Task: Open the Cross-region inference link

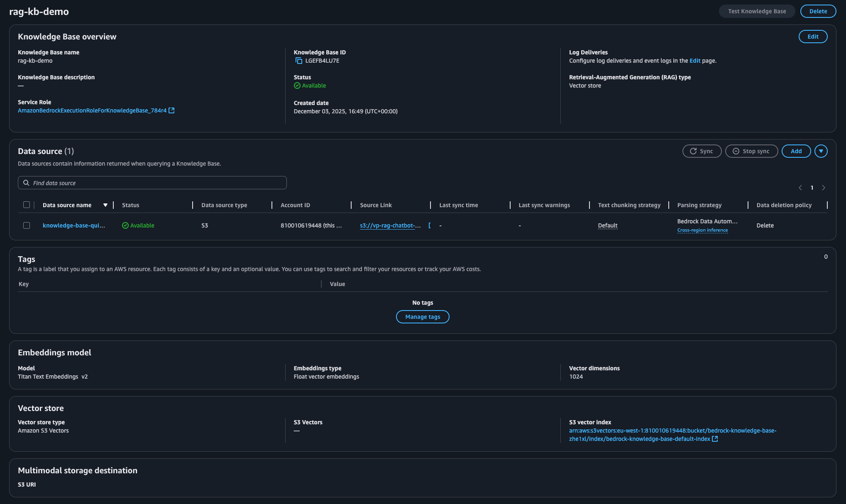Action: [702, 230]
